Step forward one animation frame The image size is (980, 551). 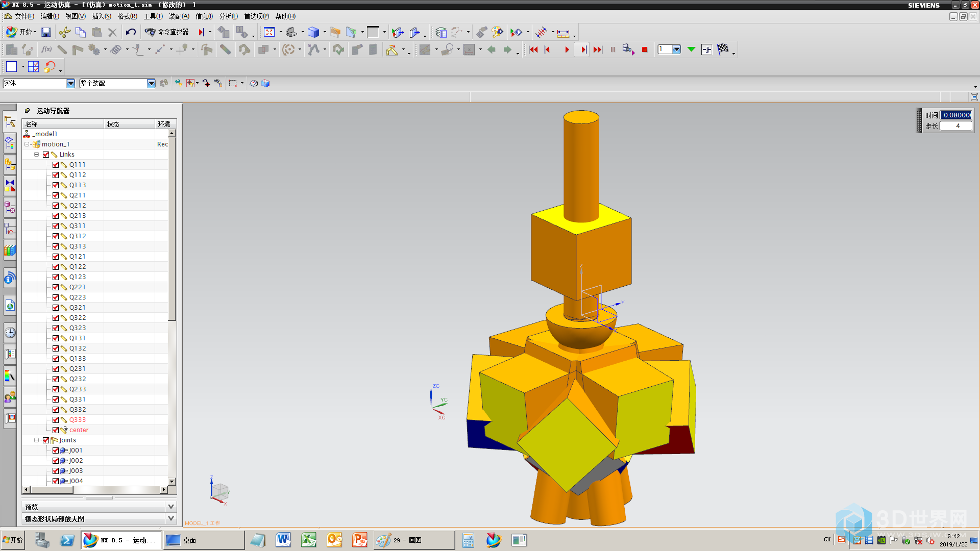(x=583, y=49)
